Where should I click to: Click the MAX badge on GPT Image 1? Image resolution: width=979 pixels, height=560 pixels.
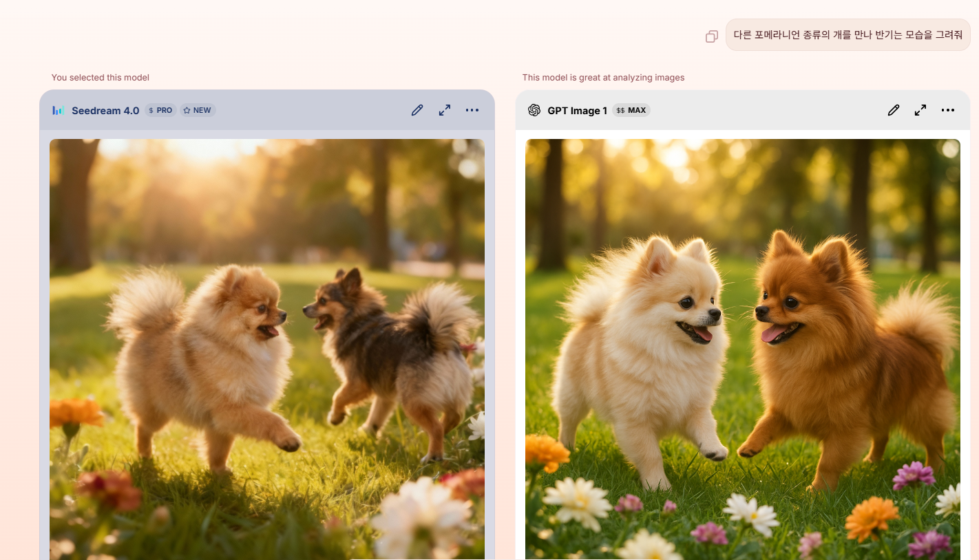click(x=631, y=111)
